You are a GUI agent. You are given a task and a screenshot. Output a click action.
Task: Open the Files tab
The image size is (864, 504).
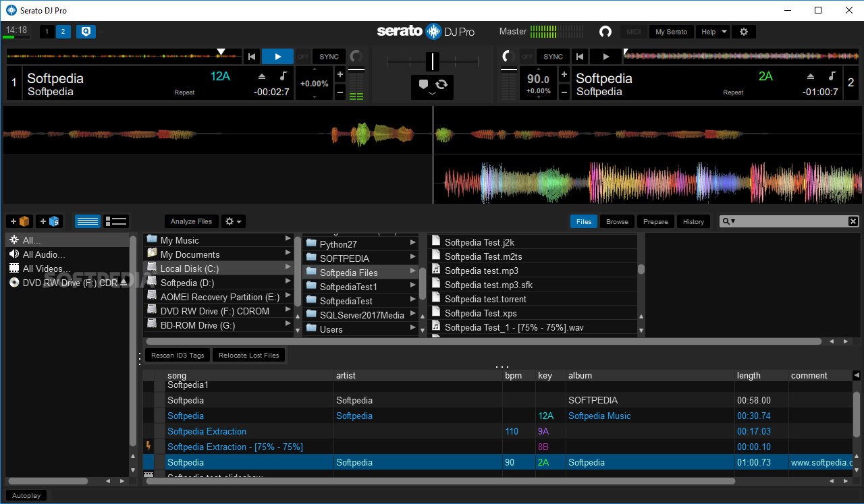click(x=584, y=221)
